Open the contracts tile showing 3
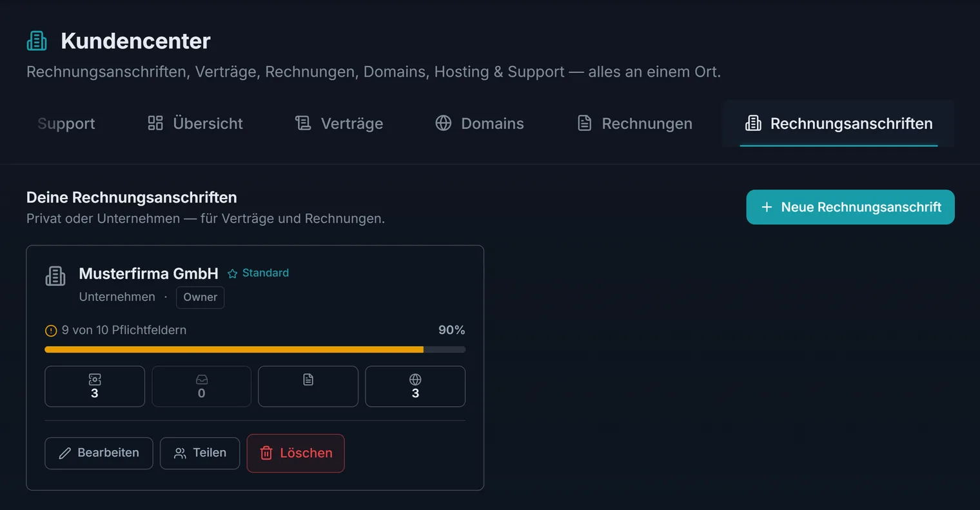The height and width of the screenshot is (510, 980). [x=95, y=386]
